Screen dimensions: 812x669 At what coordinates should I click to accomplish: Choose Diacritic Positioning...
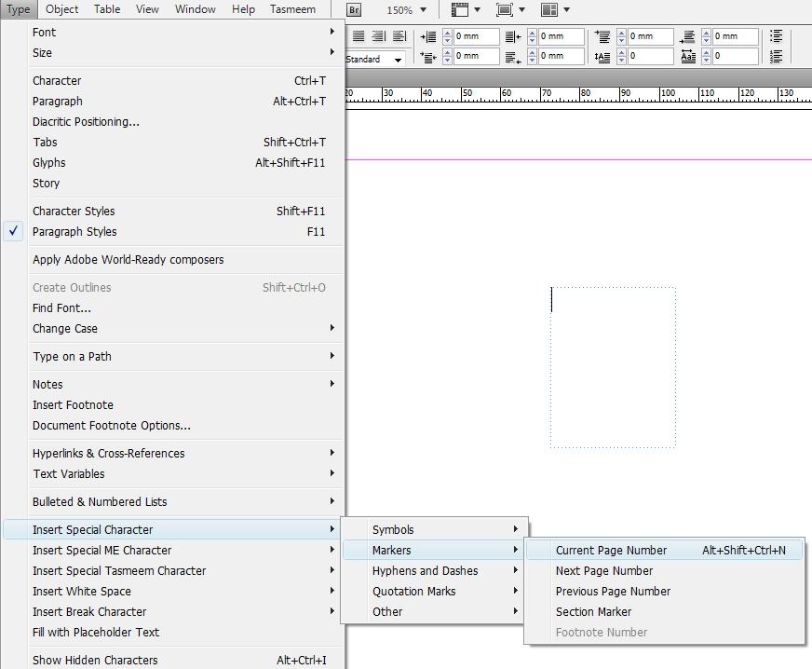pos(173,122)
